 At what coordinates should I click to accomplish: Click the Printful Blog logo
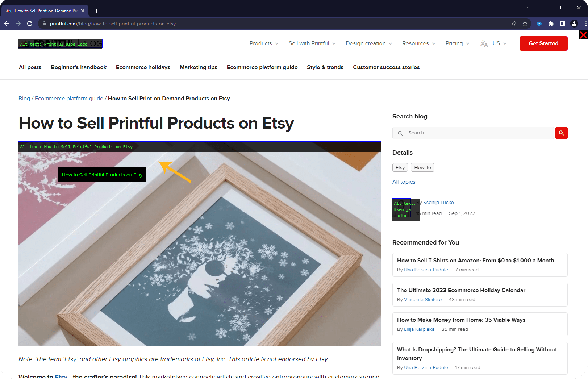click(60, 44)
